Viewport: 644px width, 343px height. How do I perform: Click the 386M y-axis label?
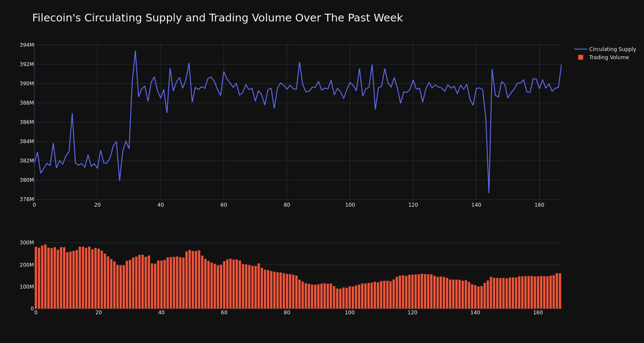point(27,122)
